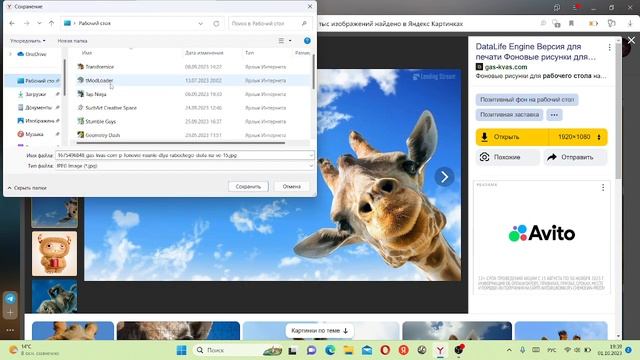Screen dimensions: 640x360
Task: Open the Telegram sidebar icon
Action: pyautogui.click(x=11, y=298)
